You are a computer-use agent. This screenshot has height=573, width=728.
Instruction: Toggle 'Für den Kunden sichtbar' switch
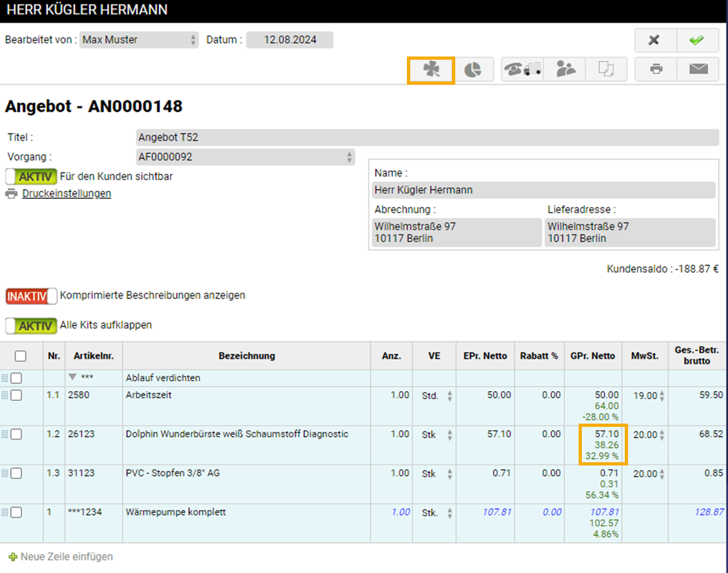(31, 177)
